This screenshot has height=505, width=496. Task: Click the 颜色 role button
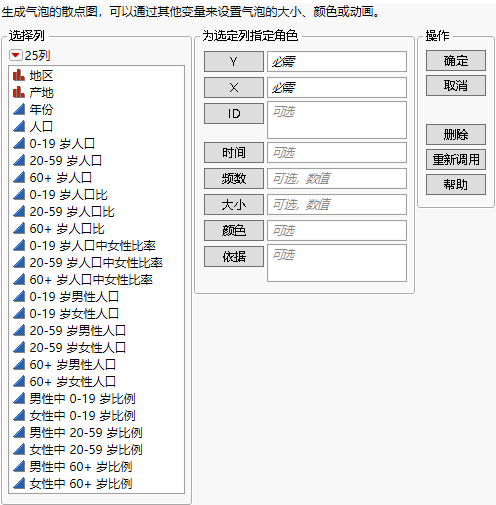click(x=234, y=230)
